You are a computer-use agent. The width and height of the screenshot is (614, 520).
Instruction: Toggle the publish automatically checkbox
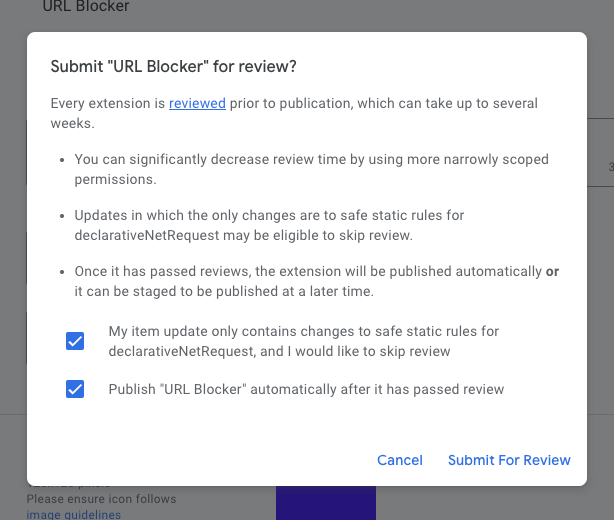(75, 389)
